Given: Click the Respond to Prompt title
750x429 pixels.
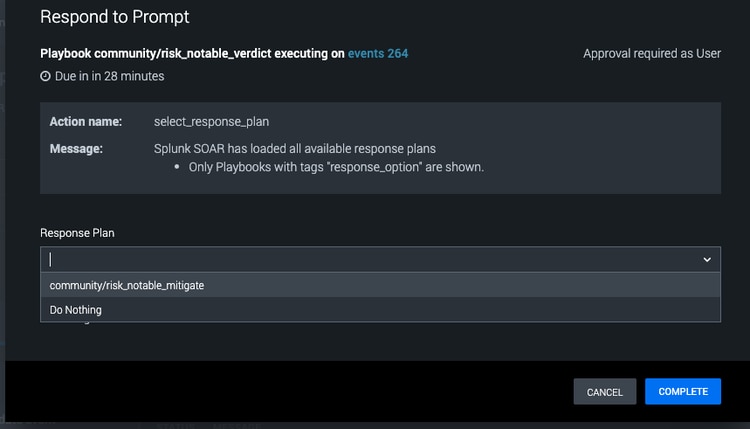Looking at the screenshot, I should tap(115, 17).
